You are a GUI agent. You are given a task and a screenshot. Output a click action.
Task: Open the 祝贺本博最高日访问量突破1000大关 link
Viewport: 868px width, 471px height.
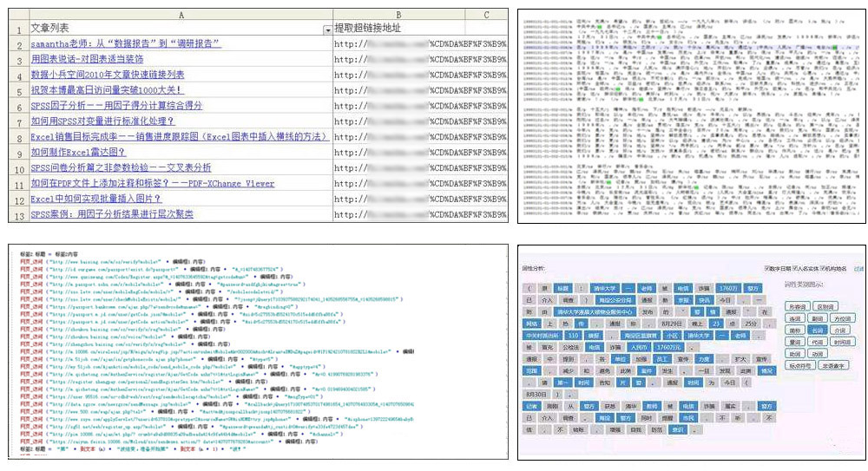pyautogui.click(x=106, y=89)
